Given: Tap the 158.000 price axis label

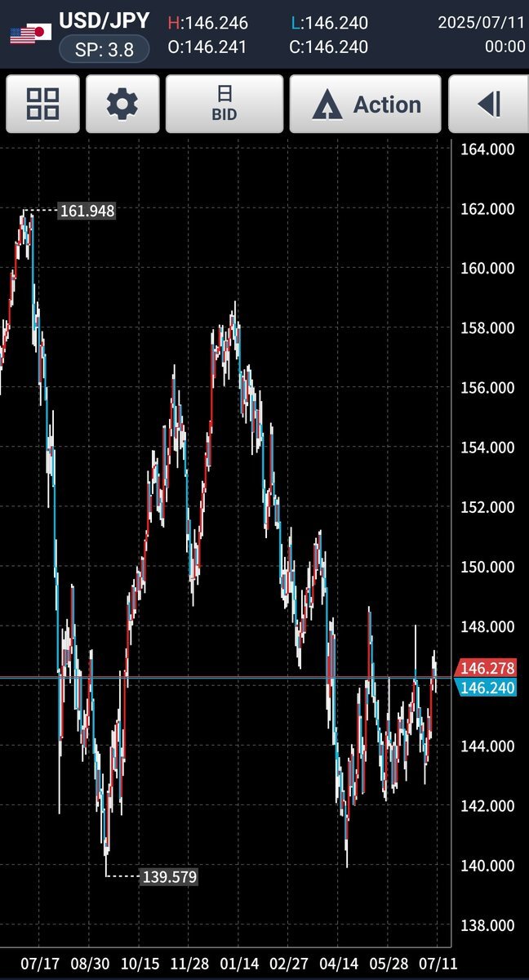Looking at the screenshot, I should 487,328.
